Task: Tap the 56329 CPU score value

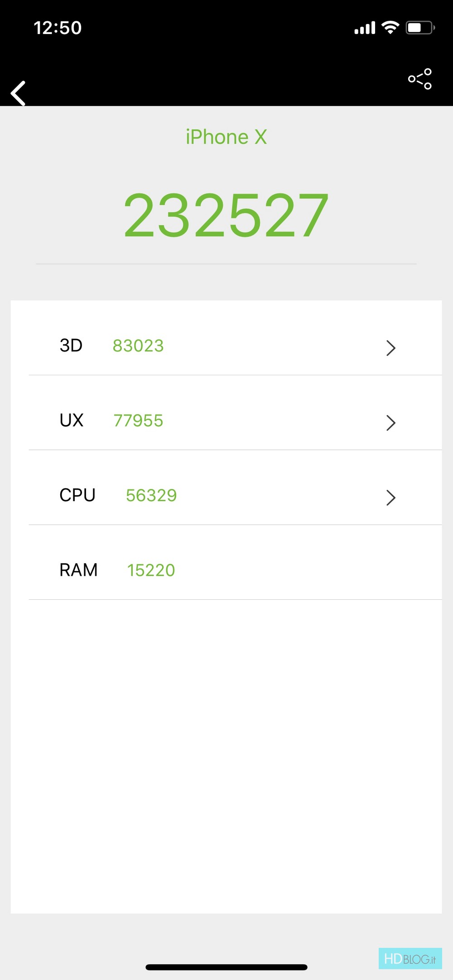Action: (151, 496)
